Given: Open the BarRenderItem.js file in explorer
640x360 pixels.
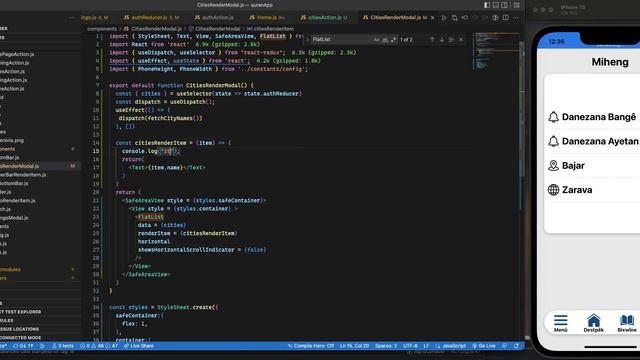Looking at the screenshot, I should coord(23,175).
